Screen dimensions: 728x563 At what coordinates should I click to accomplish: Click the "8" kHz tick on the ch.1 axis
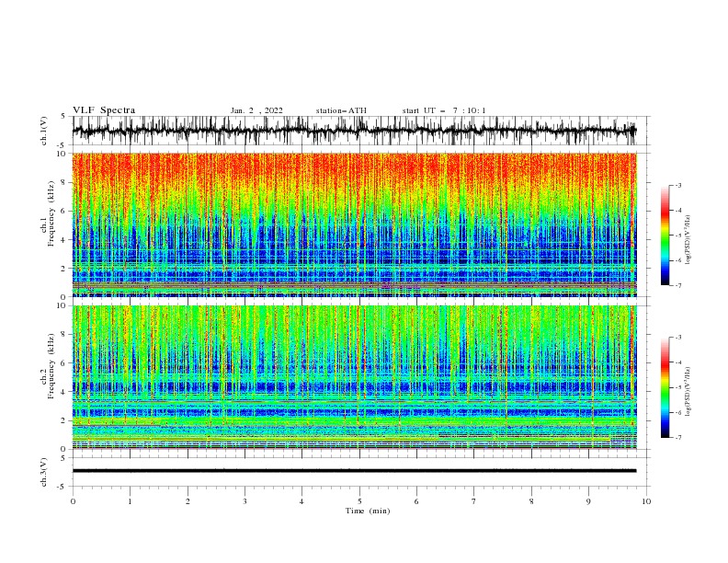point(64,182)
